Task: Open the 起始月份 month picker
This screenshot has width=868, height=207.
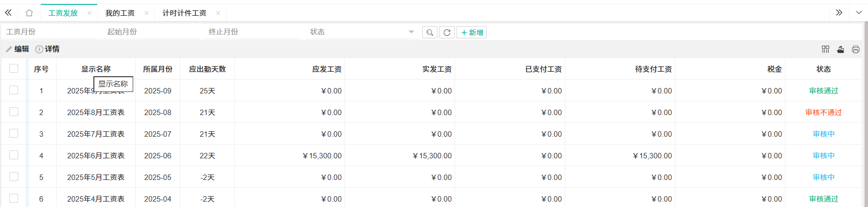Action: tap(152, 32)
